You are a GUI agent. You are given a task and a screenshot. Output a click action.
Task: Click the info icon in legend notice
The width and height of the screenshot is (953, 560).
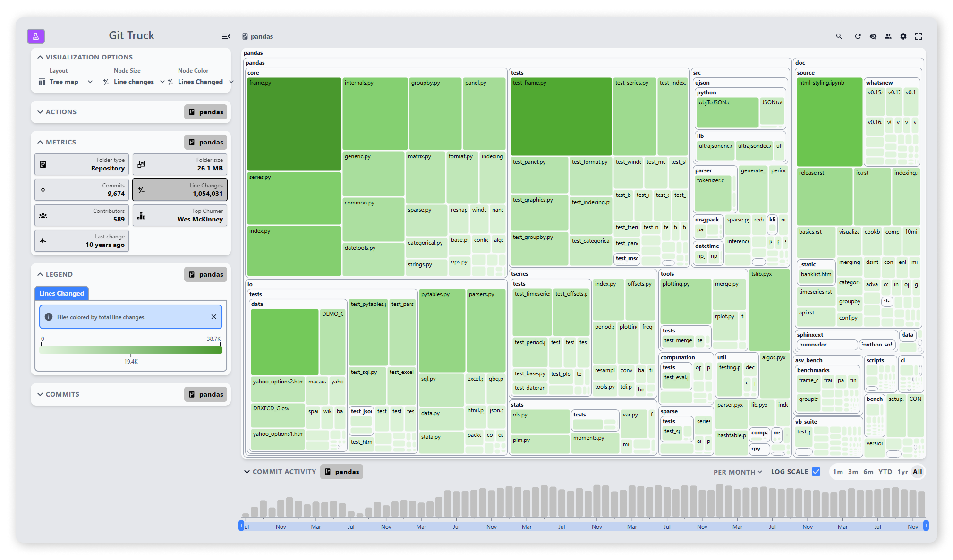click(48, 317)
